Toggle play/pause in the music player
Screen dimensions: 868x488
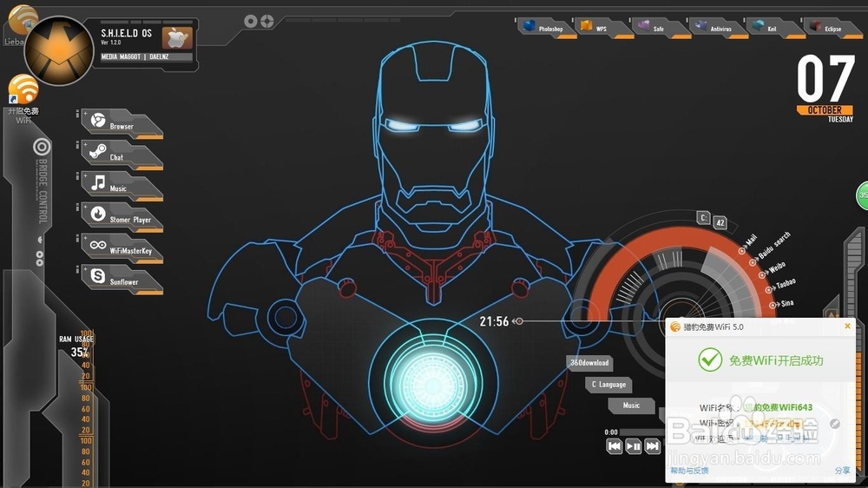[x=634, y=446]
